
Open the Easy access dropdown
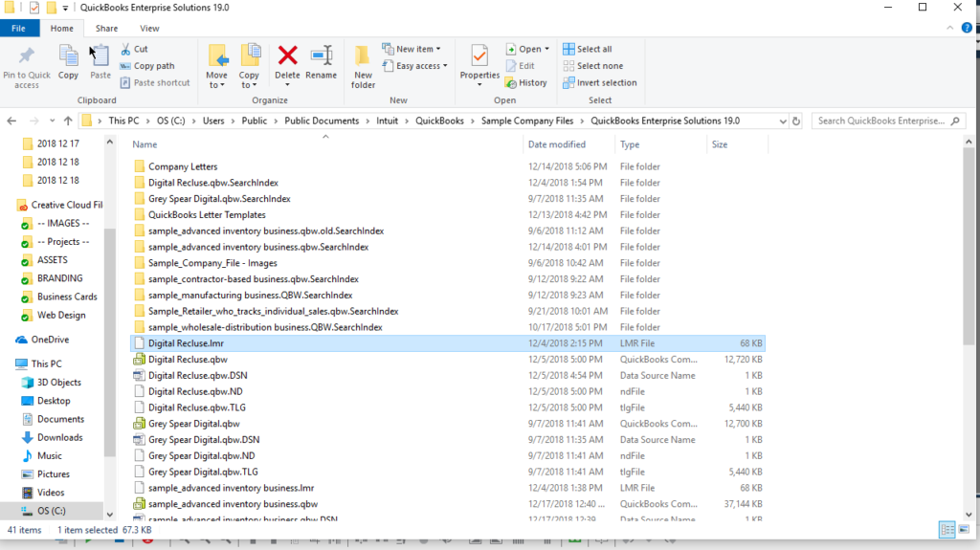pyautogui.click(x=415, y=66)
